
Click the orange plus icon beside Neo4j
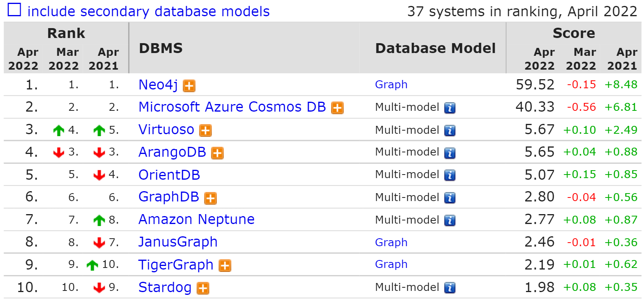click(x=189, y=86)
